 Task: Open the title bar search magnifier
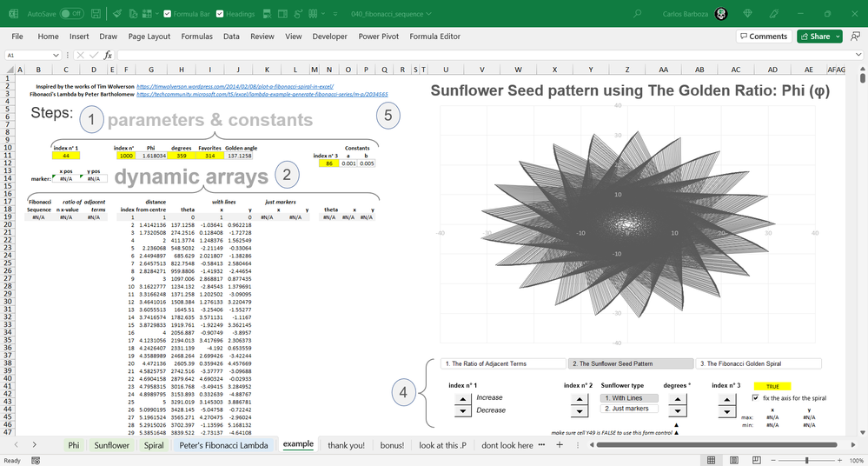[x=638, y=14]
